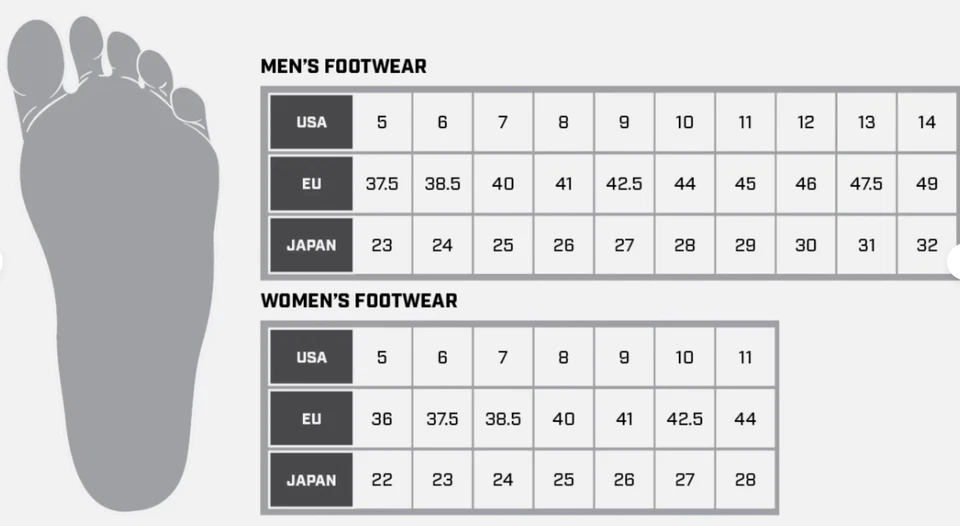The image size is (960, 526).
Task: Select the Japan row label in men's table
Action: click(x=311, y=245)
